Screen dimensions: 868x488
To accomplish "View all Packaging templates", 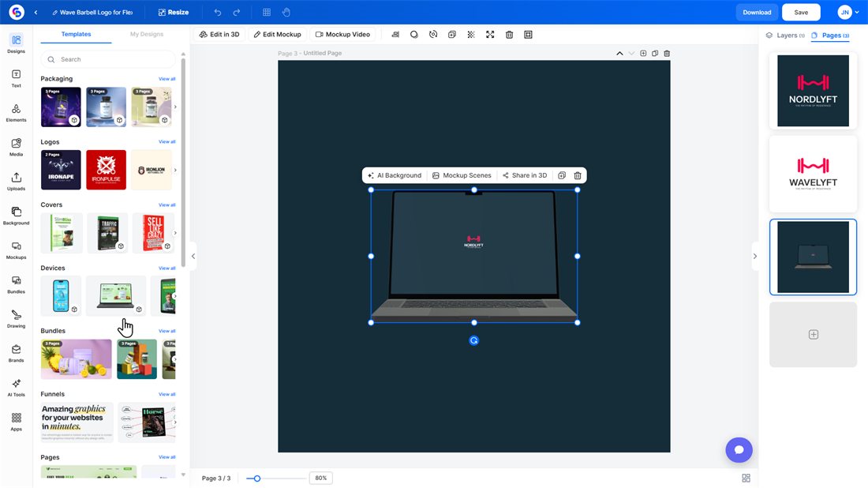I will tap(166, 79).
